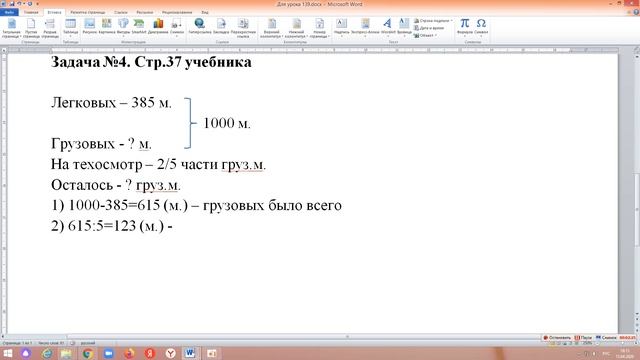Open the Object (Объект) dropdown
The image size is (640, 360).
click(425, 36)
